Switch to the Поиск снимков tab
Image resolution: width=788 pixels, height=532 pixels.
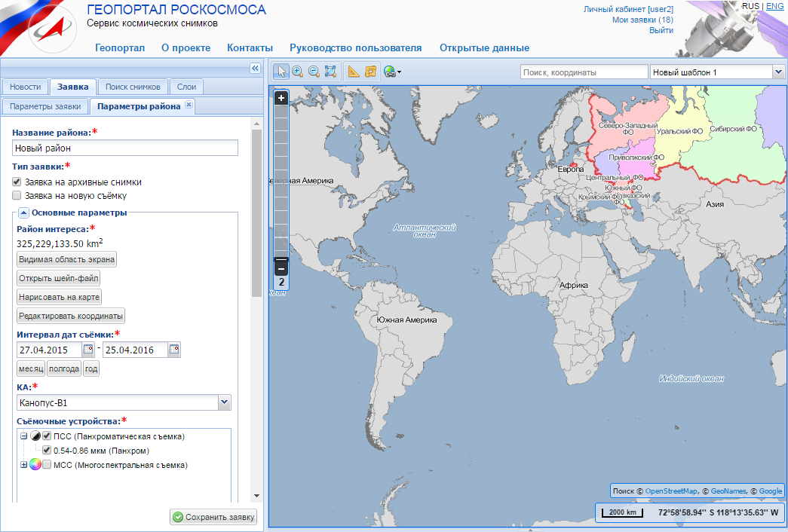(133, 87)
